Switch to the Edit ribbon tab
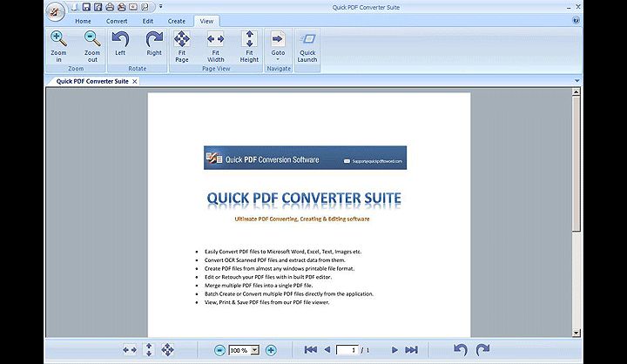 coord(148,21)
